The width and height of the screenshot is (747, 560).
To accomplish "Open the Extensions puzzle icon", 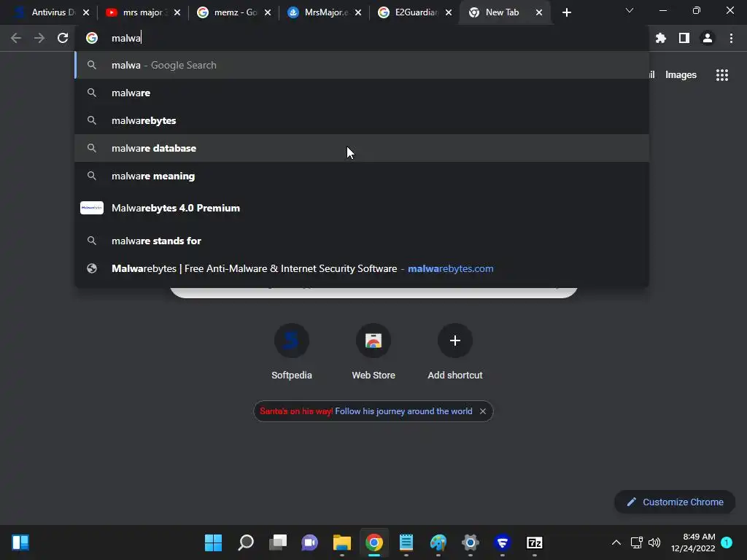I will point(661,38).
